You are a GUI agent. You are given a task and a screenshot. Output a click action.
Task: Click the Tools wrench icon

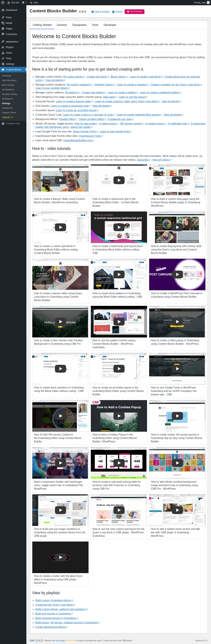click(x=3, y=58)
